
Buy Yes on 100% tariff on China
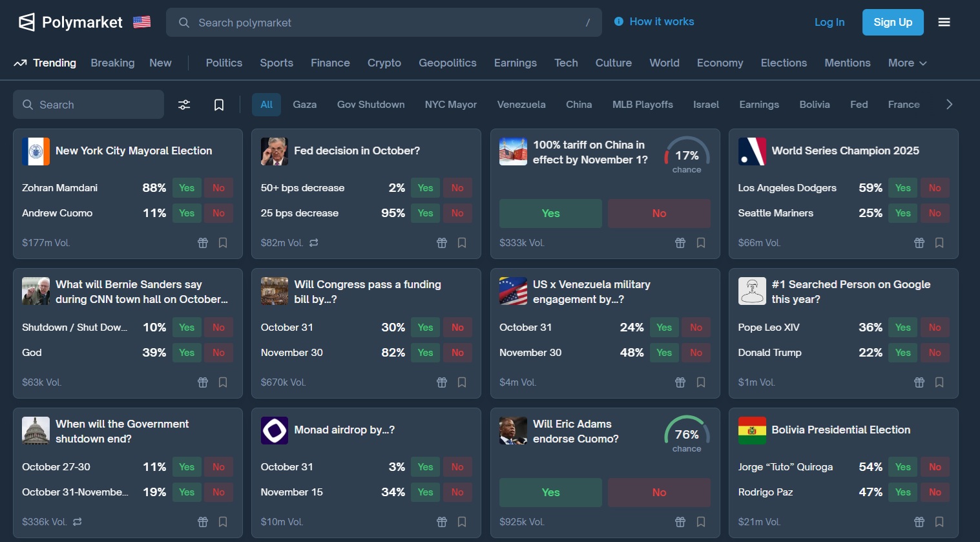550,213
